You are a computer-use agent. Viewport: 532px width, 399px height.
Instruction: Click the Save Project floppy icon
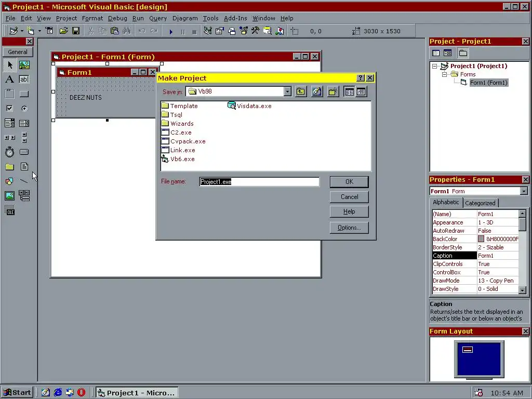tap(76, 31)
